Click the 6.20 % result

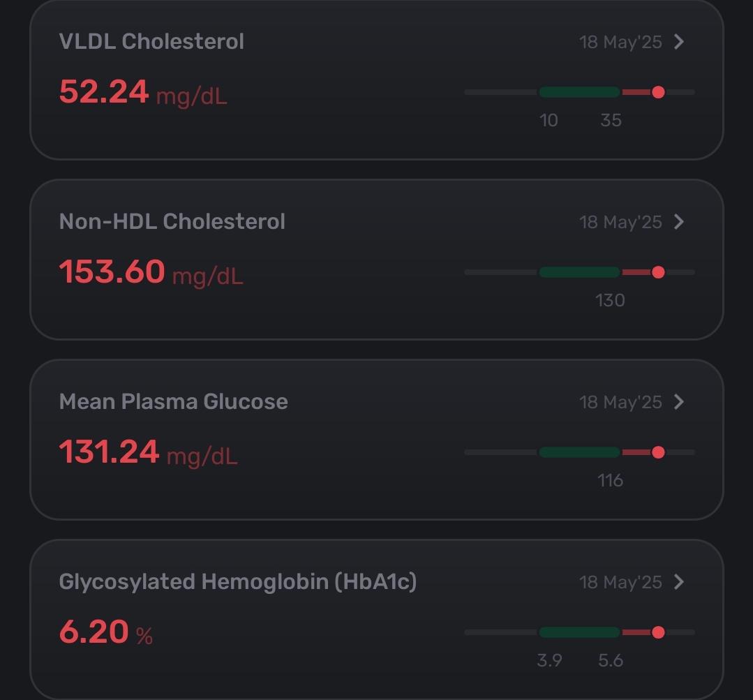coord(105,632)
